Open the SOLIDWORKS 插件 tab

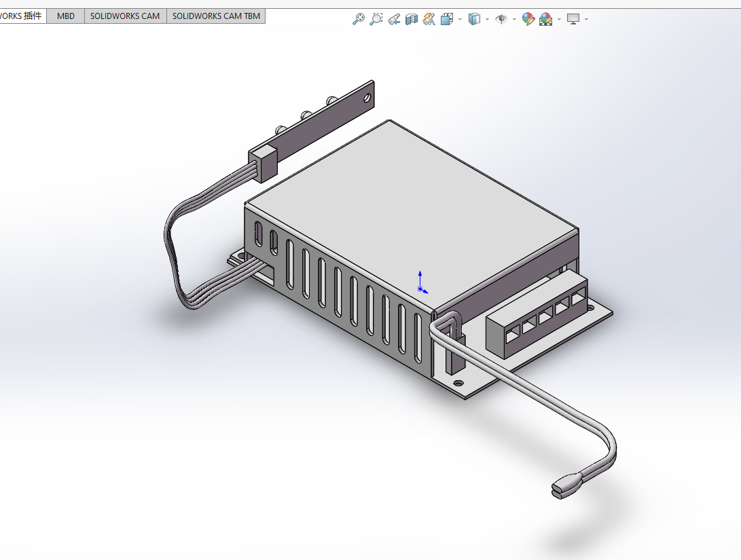(x=21, y=16)
